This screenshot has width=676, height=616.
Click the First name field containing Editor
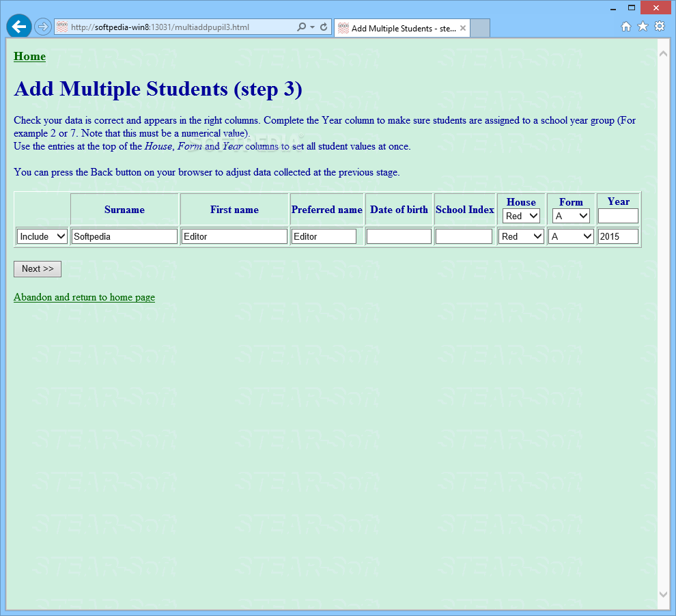pos(234,236)
